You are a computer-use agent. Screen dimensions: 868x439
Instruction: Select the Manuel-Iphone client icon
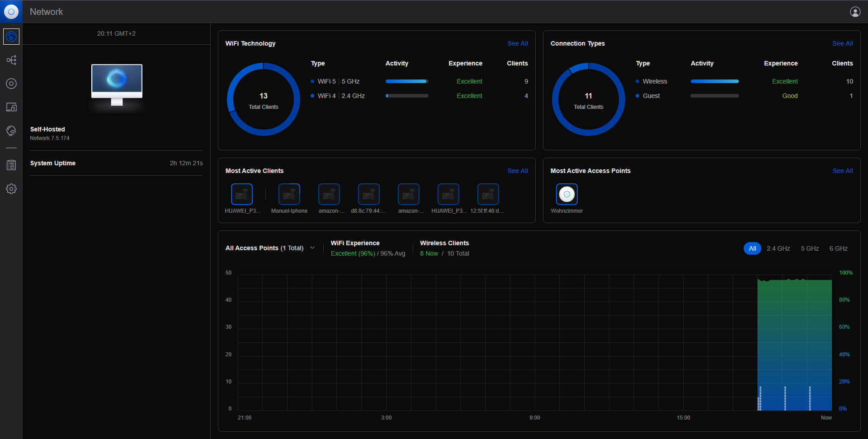(x=289, y=194)
